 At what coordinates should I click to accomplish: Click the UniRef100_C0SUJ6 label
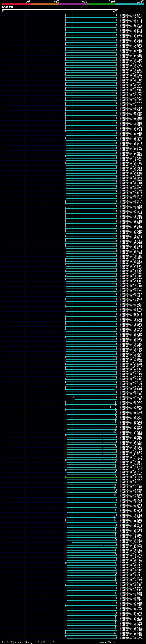[131, 397]
